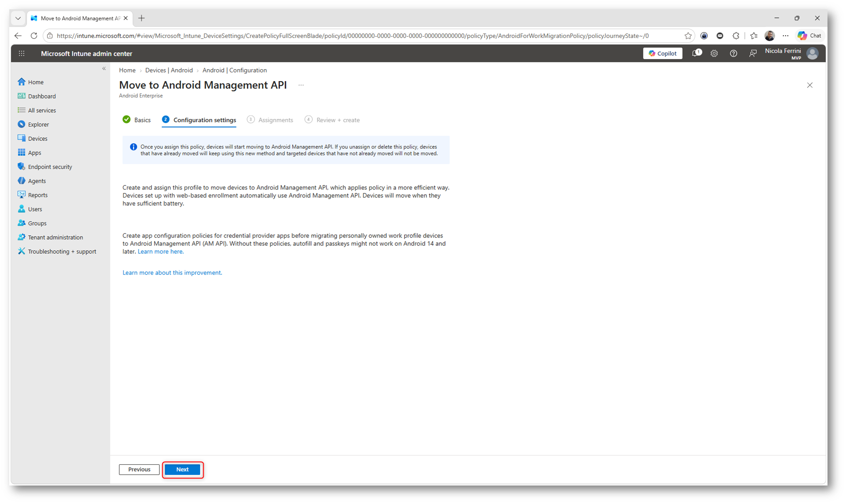Click the Devices | Android breadcrumb

[x=169, y=70]
